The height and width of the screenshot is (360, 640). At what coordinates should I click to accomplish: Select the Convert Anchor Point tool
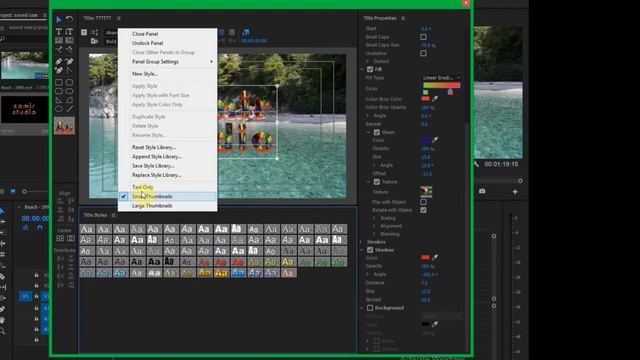coord(69,71)
